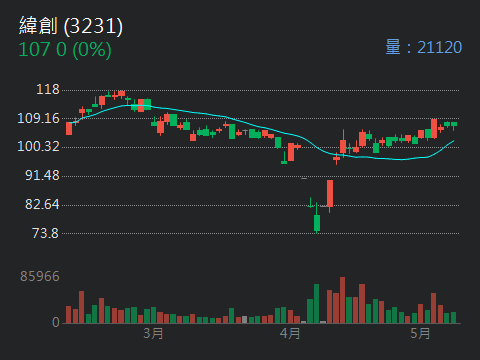Click the 91.48 price axis label

coord(42,175)
